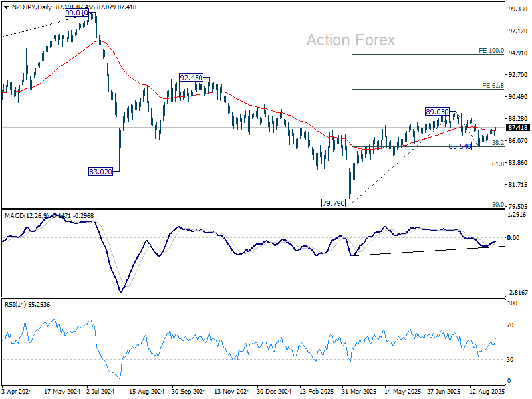Image resolution: width=532 pixels, height=399 pixels.
Task: Click the RSI 70 level label
Action: (510, 325)
